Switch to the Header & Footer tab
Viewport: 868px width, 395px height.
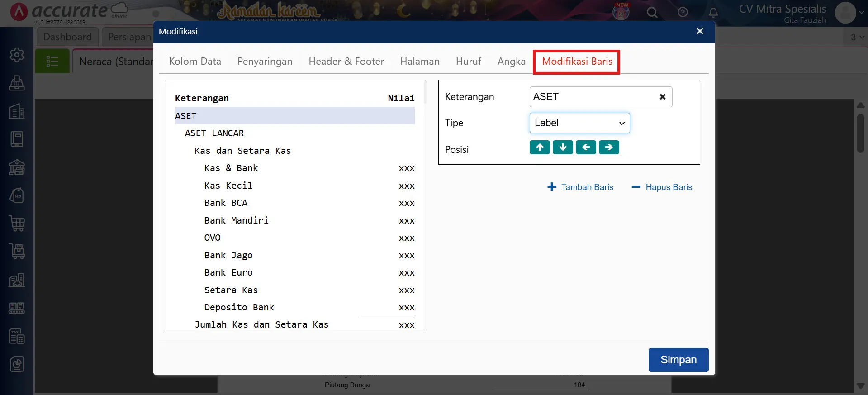pos(346,62)
